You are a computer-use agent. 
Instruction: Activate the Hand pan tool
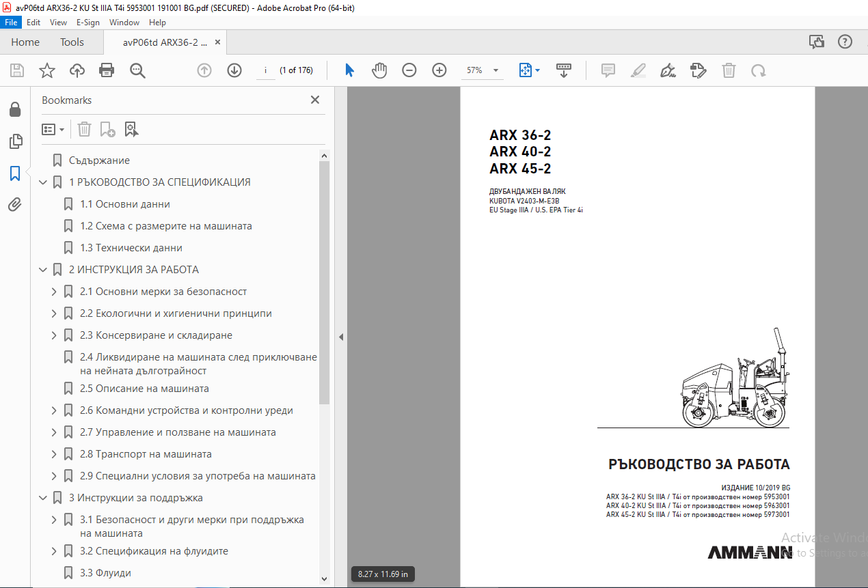(x=379, y=70)
